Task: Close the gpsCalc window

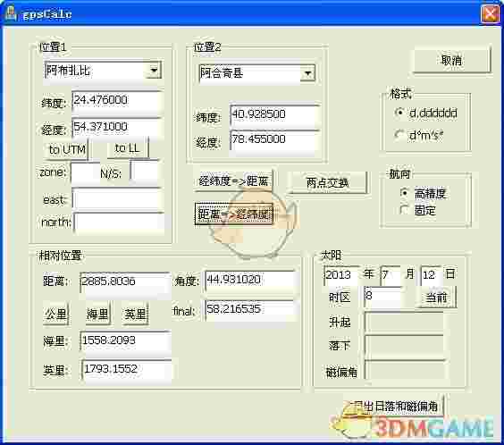Action: pos(490,13)
